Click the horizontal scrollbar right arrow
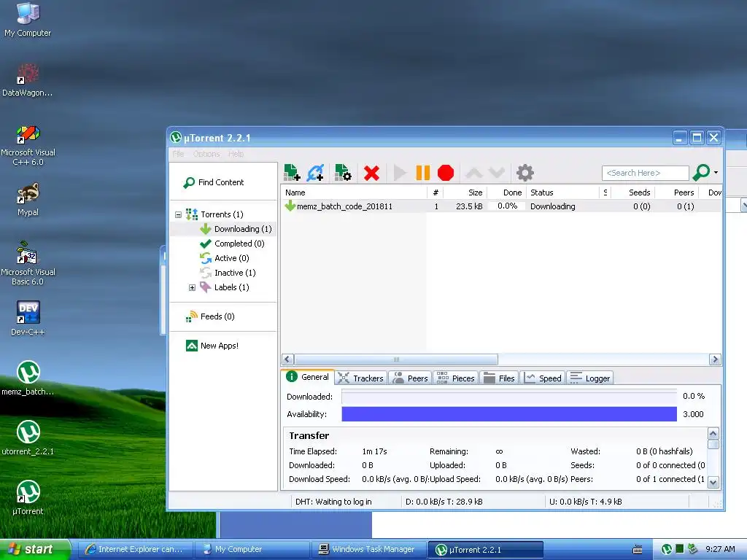Image resolution: width=747 pixels, height=560 pixels. point(715,359)
